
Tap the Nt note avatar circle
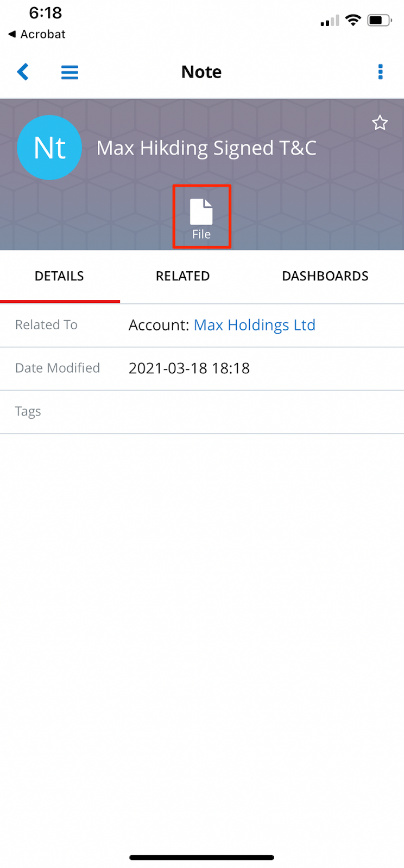[49, 148]
